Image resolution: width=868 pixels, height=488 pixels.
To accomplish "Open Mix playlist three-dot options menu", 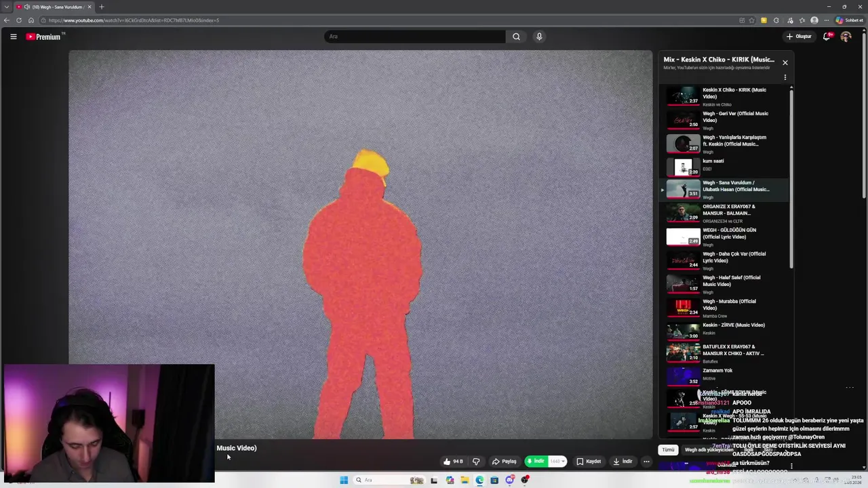I will pos(785,77).
